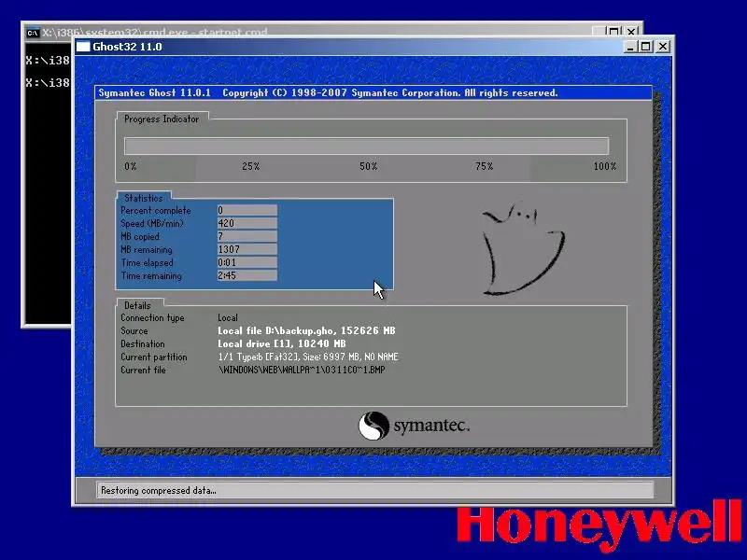Click the Speed (MB/min) value 420

click(x=247, y=223)
